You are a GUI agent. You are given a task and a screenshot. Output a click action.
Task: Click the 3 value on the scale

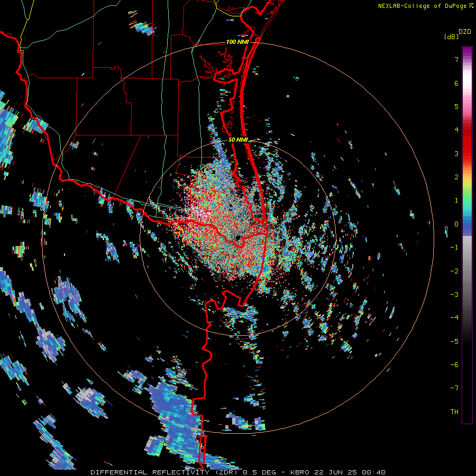pyautogui.click(x=456, y=153)
